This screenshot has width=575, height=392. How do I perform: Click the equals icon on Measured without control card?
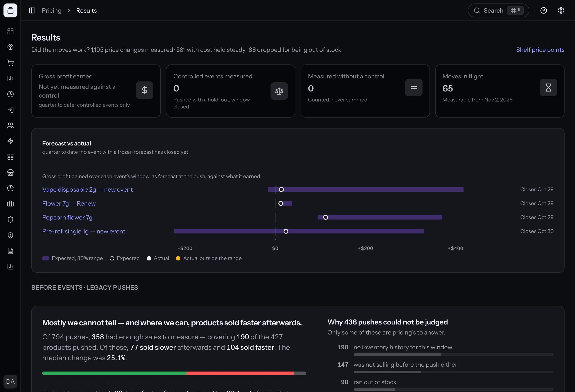[x=414, y=88]
